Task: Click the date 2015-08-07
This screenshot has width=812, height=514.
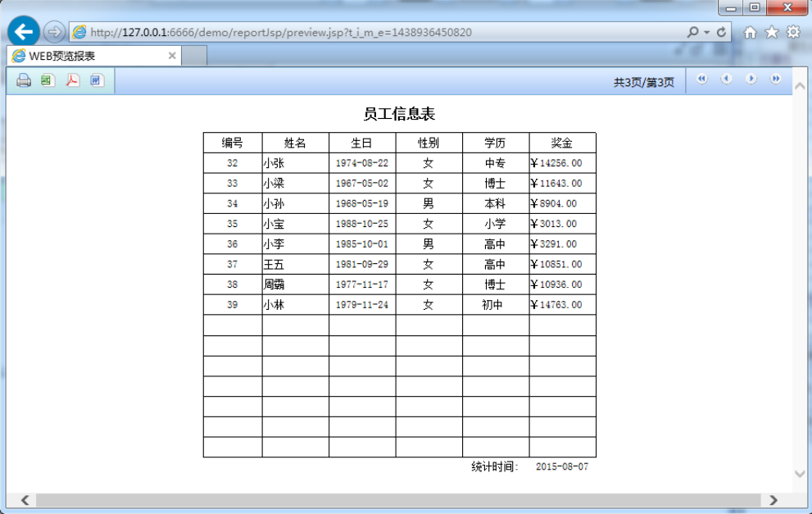Action: tap(562, 466)
